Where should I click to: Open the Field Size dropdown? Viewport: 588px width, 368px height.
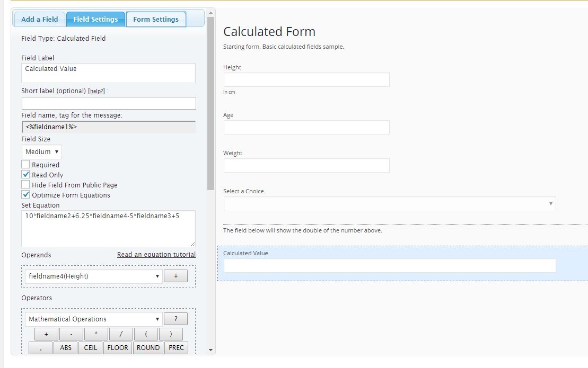coord(42,152)
